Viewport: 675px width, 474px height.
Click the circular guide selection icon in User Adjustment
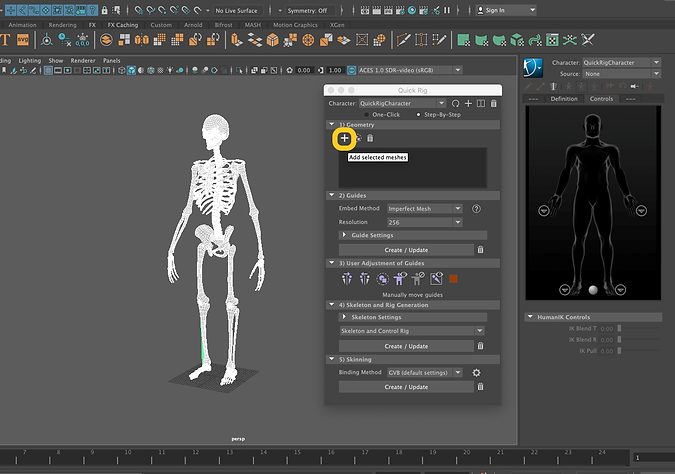coord(382,279)
